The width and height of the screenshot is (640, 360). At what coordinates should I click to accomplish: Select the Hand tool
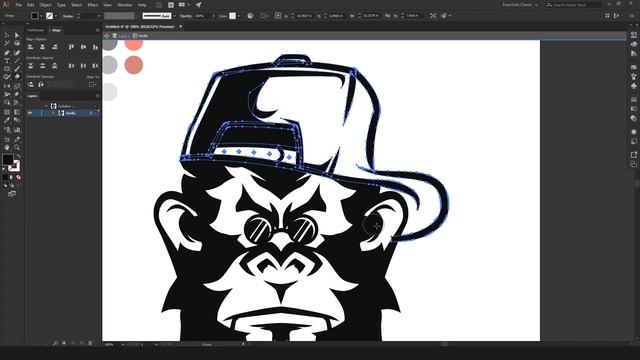pos(7,147)
